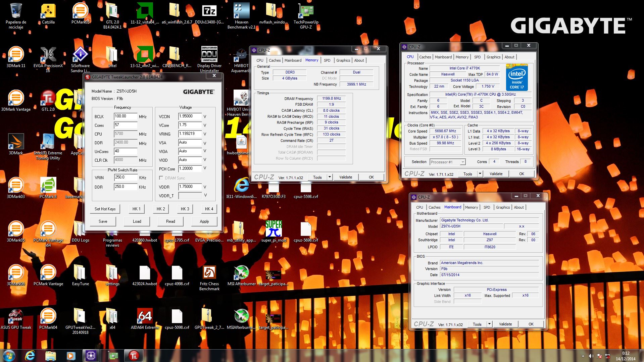Toggle the DRAM Sync checkbox
The image size is (644, 362).
click(x=161, y=178)
